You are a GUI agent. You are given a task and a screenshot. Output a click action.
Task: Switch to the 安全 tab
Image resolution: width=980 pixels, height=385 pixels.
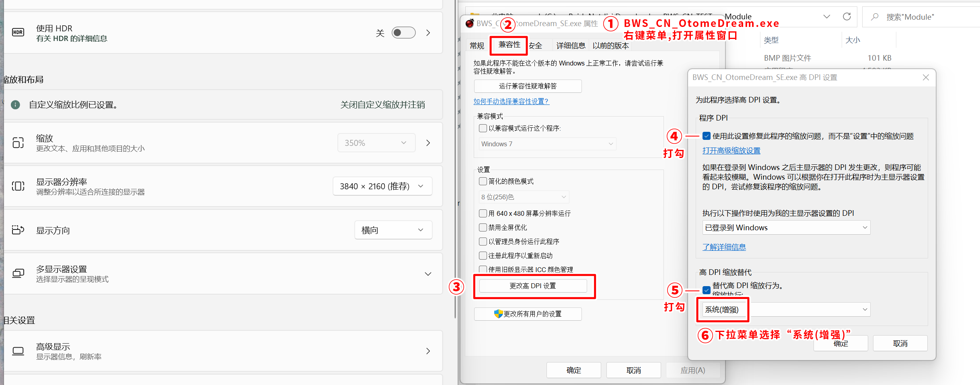pos(536,46)
